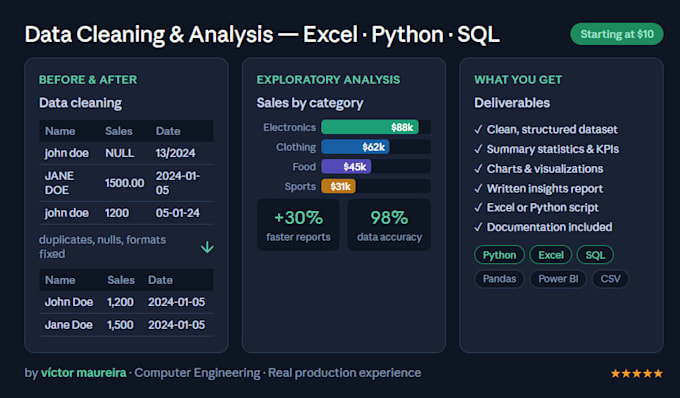This screenshot has height=398, width=680.
Task: Click the Deliverables title
Action: click(x=512, y=103)
